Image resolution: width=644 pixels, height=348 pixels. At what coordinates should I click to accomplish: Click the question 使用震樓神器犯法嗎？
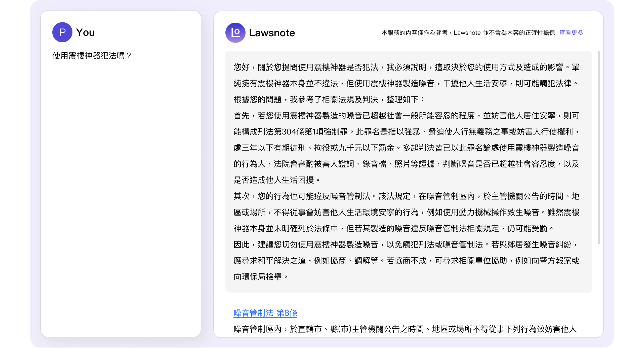tap(92, 56)
